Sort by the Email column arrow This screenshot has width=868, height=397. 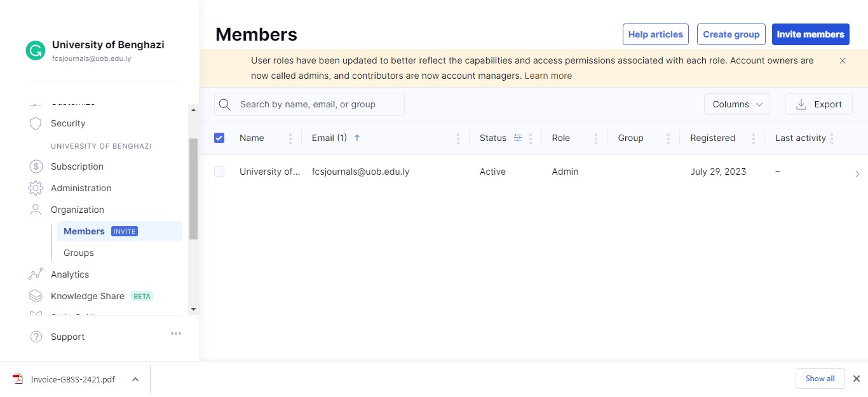tap(357, 138)
